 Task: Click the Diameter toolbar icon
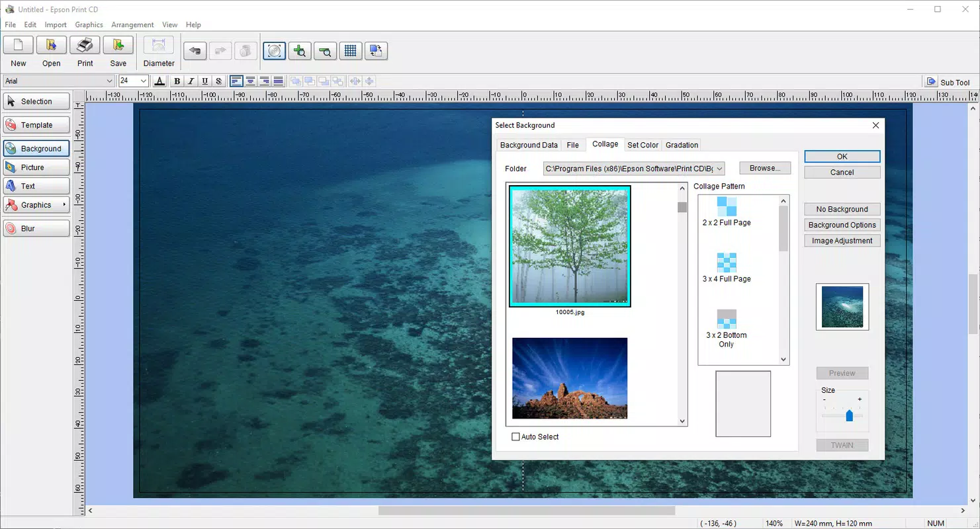pyautogui.click(x=159, y=46)
